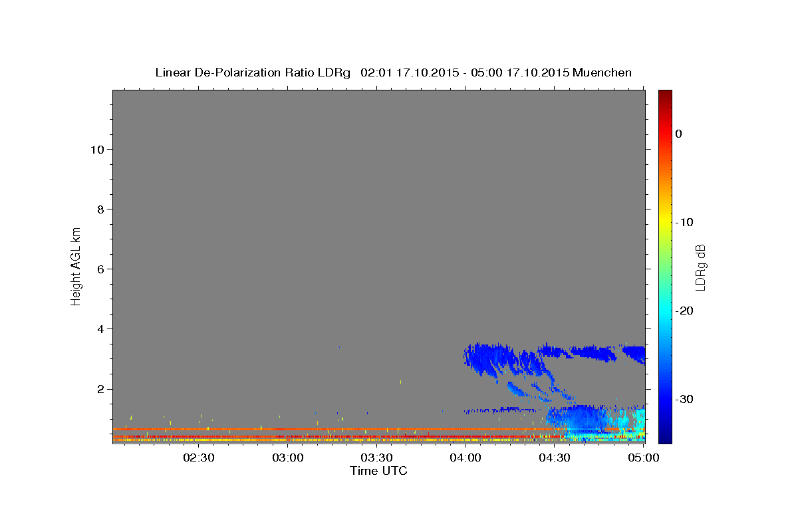798x532 pixels.
Task: Click the height tick label 2
Action: (99, 388)
